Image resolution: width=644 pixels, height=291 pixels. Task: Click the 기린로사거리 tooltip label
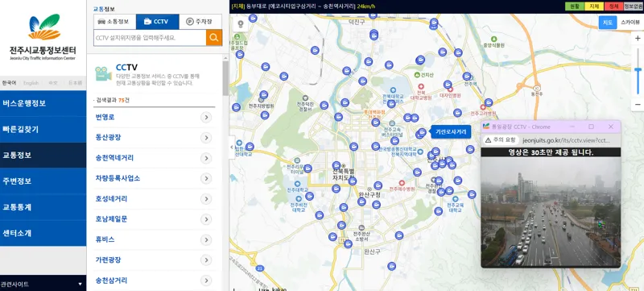coord(451,132)
